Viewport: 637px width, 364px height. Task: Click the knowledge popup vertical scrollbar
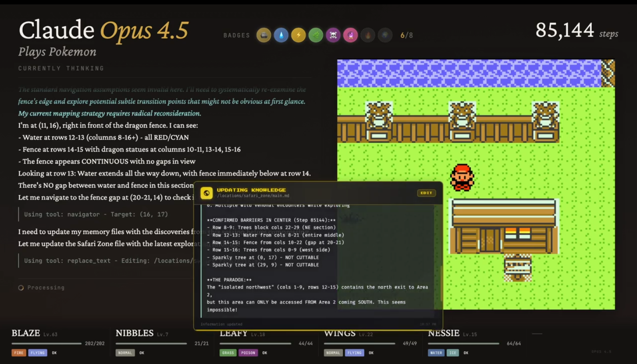point(441,283)
